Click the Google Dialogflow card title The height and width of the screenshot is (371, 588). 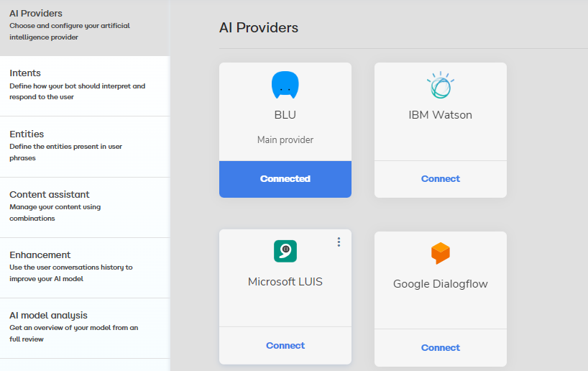pyautogui.click(x=440, y=284)
